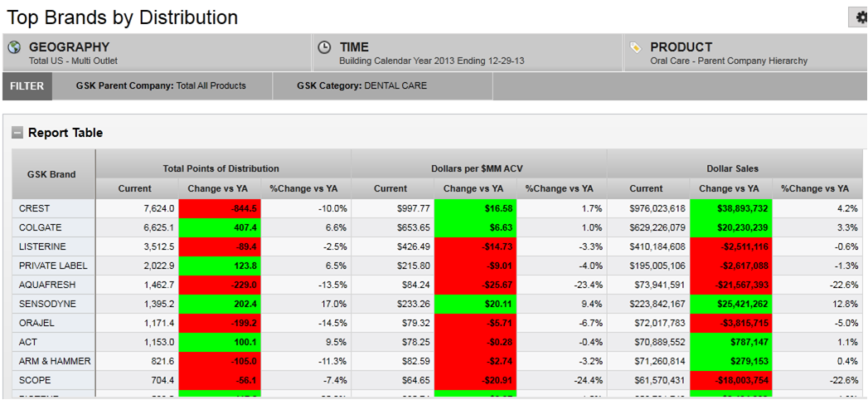Click the Total Points of Distribution header

coord(221,168)
